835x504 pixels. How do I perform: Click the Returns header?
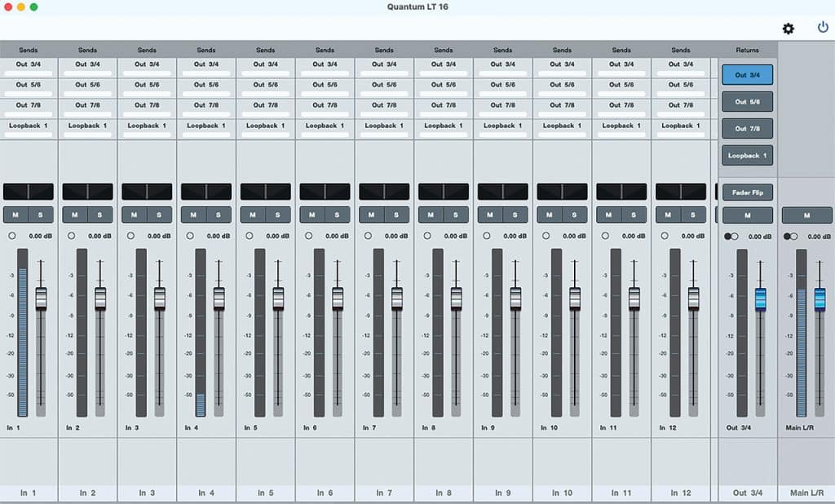[748, 50]
